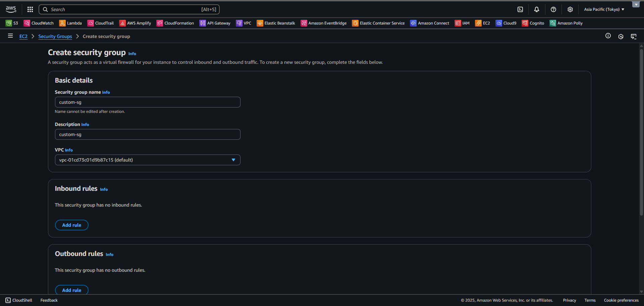Open Info link for Security group name
644x306 pixels.
(106, 92)
